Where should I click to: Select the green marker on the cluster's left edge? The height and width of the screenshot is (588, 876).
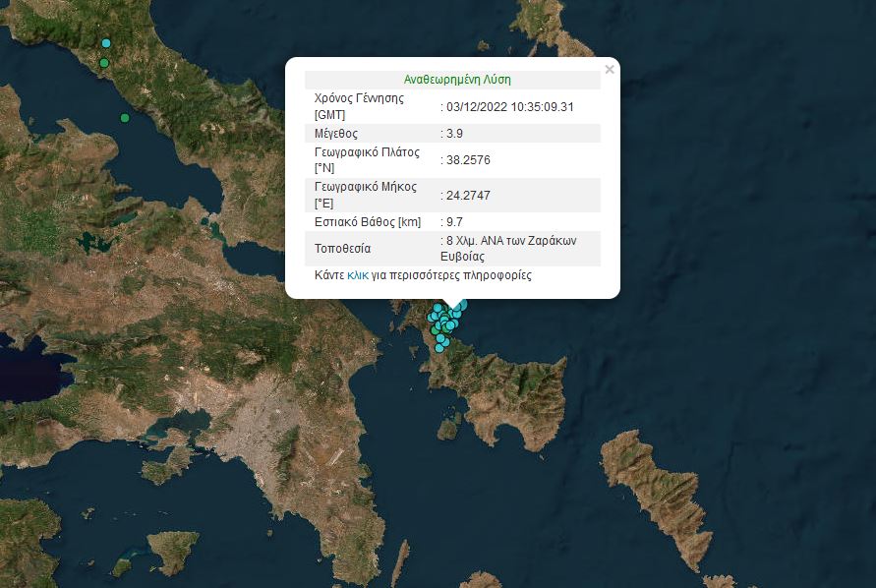tap(435, 330)
